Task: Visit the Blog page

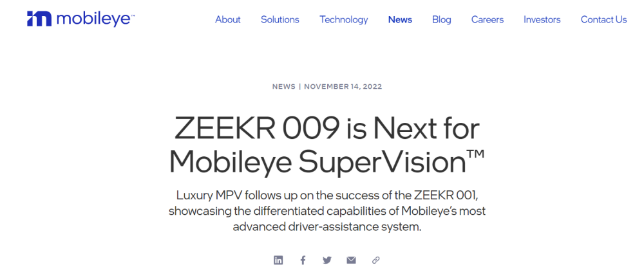Action: [442, 20]
